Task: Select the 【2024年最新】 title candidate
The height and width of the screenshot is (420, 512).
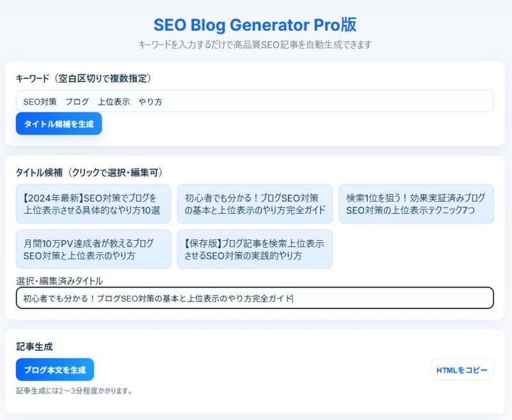Action: tap(93, 204)
